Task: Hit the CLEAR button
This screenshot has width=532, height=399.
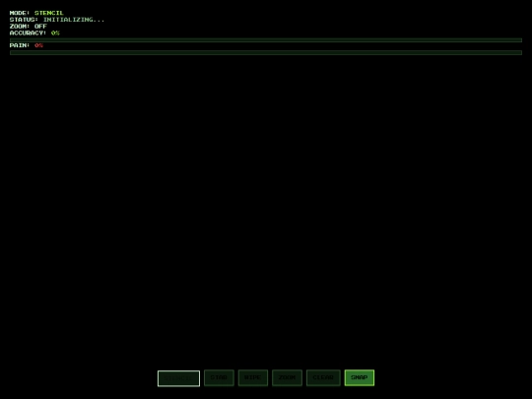Action: coord(323,377)
